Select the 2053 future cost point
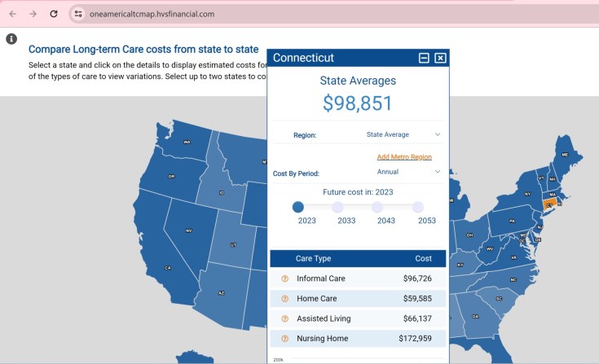 [417, 208]
